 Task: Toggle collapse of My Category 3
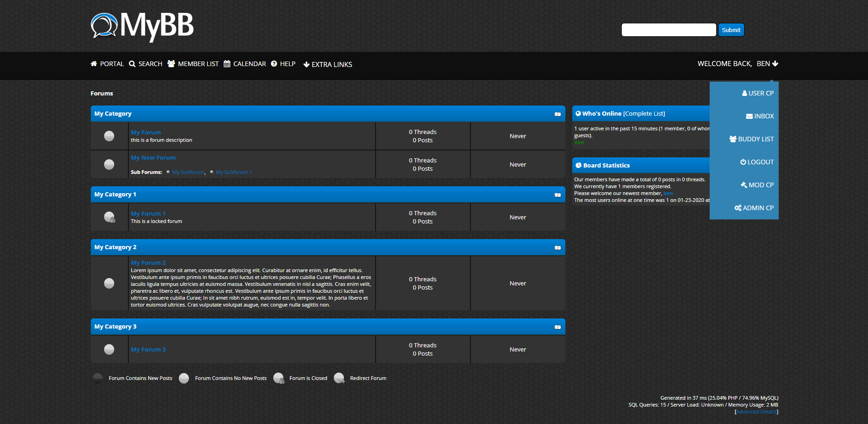(x=558, y=327)
